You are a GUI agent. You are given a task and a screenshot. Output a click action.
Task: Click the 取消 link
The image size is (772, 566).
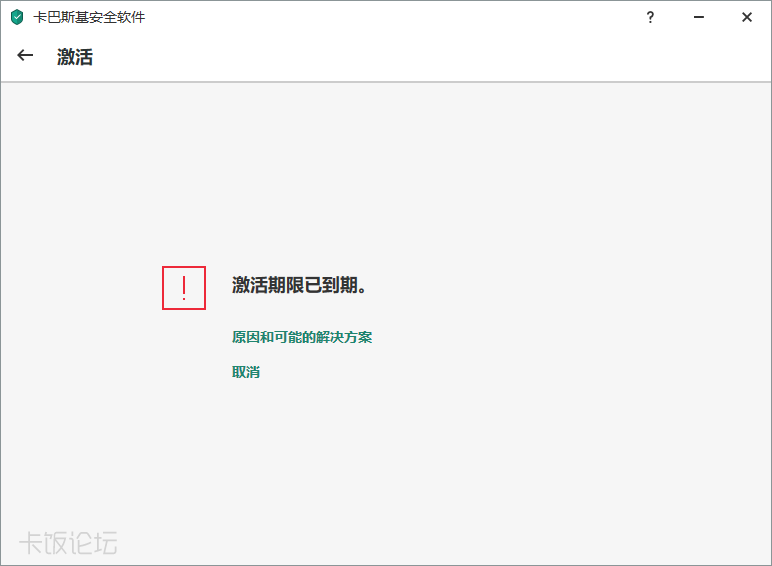[x=246, y=372]
